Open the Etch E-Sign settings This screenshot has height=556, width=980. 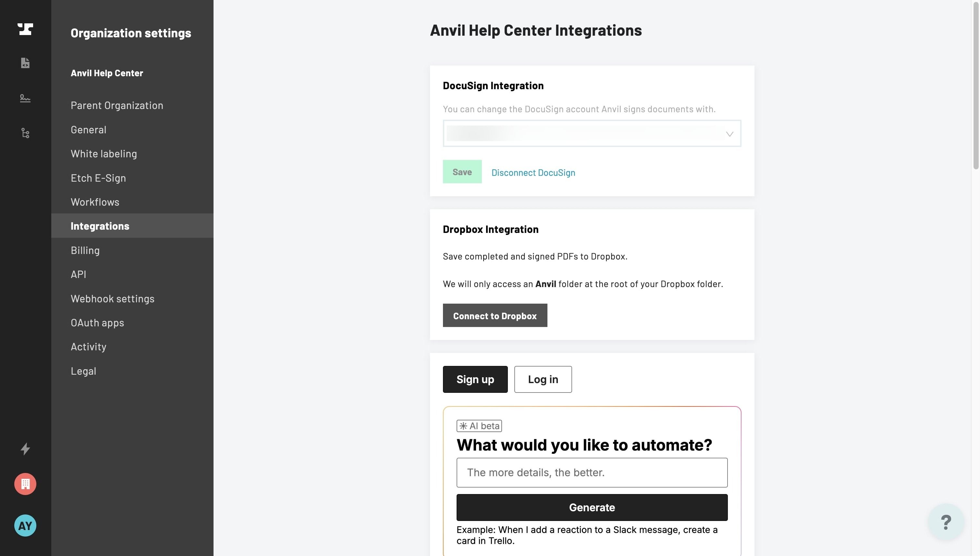[x=98, y=178]
